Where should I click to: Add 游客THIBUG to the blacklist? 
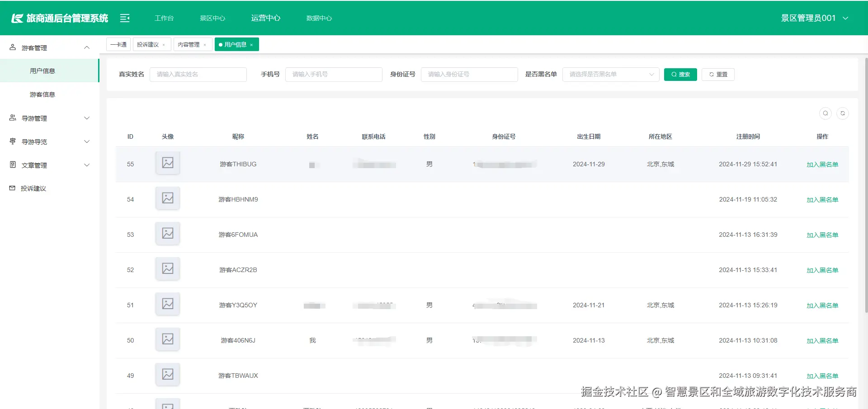point(822,164)
